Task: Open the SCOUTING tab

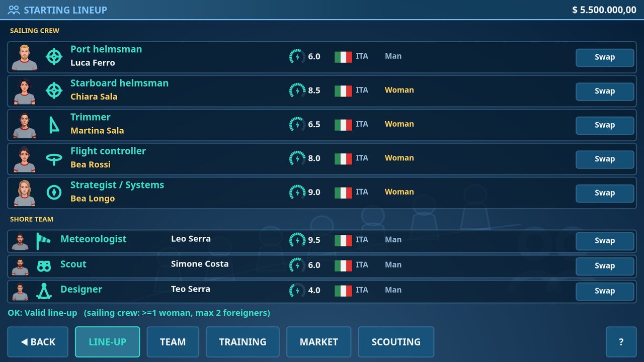Action: point(396,342)
